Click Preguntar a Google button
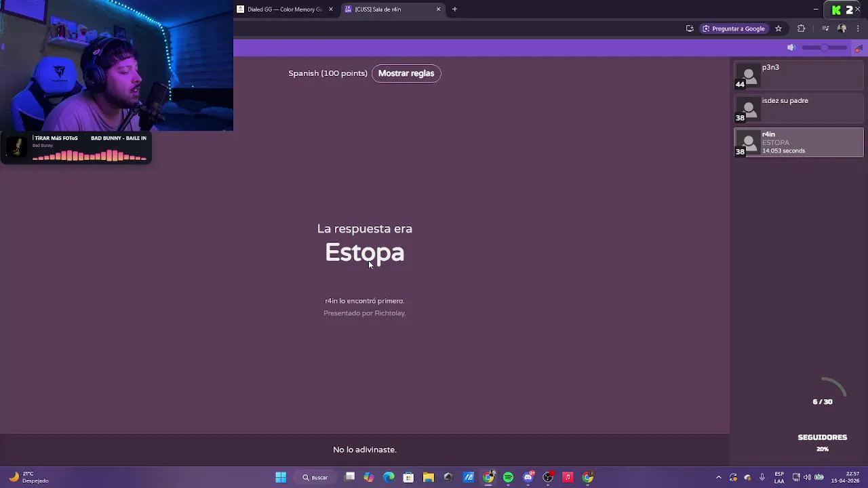The width and height of the screenshot is (868, 488). (733, 28)
